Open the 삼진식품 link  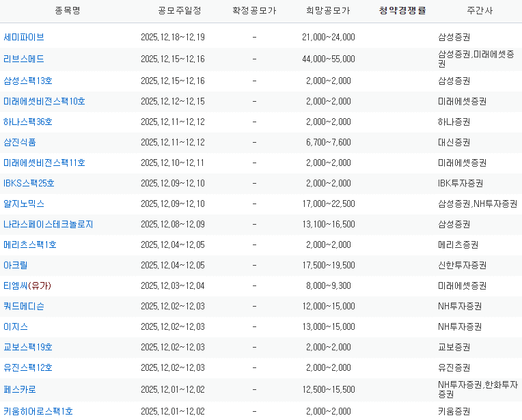tap(20, 143)
